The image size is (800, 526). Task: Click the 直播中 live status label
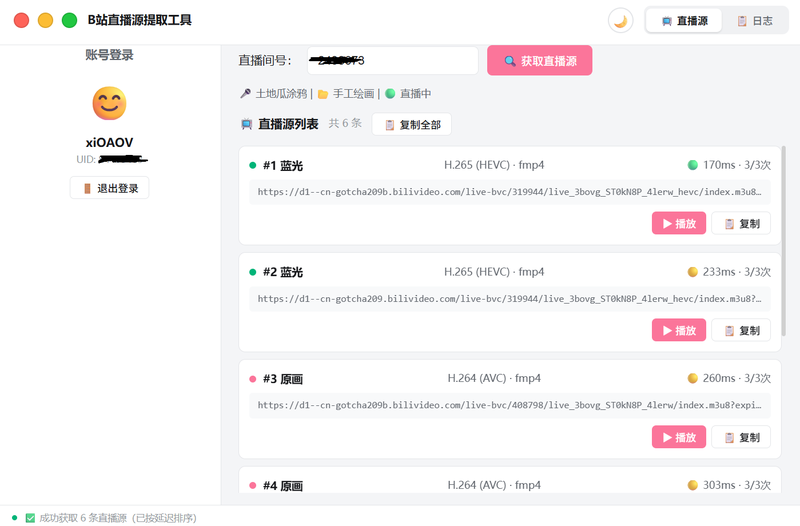coord(415,94)
